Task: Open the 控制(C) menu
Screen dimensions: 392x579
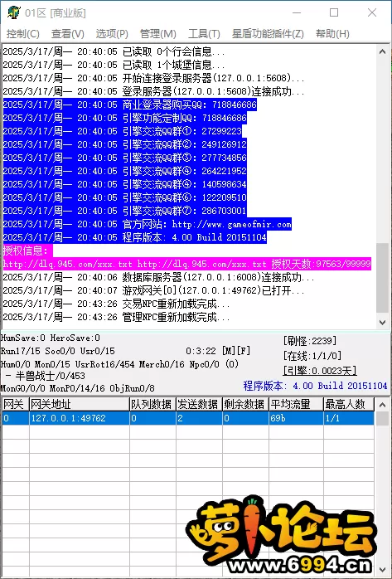Action: (x=23, y=34)
